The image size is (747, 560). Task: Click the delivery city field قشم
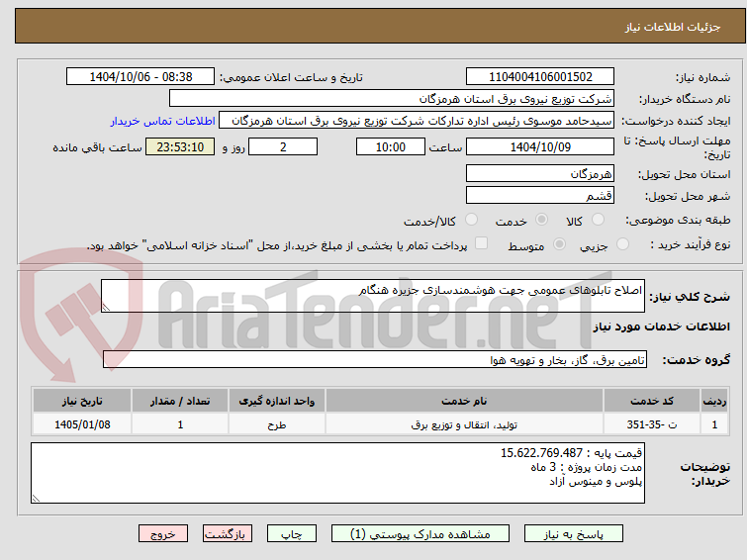(x=540, y=195)
